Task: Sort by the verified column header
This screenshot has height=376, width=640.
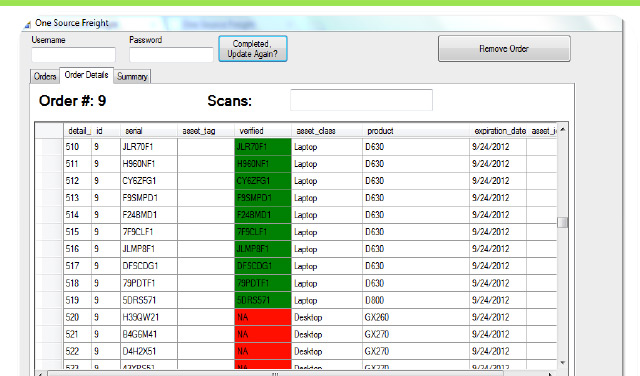Action: (262, 131)
